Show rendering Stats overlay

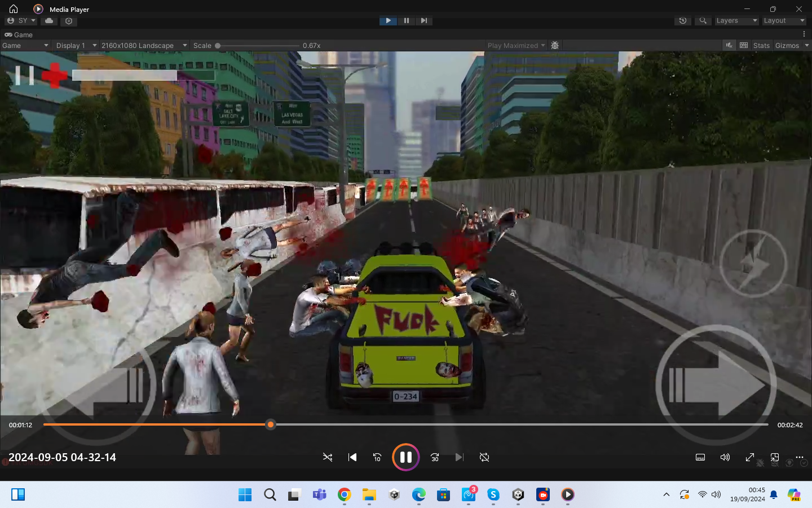click(761, 45)
